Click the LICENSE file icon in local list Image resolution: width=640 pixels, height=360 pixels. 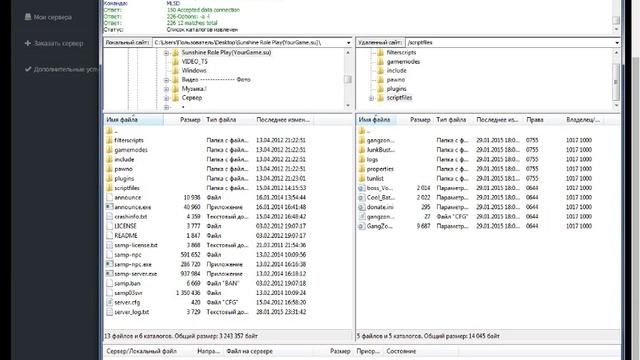tap(109, 226)
